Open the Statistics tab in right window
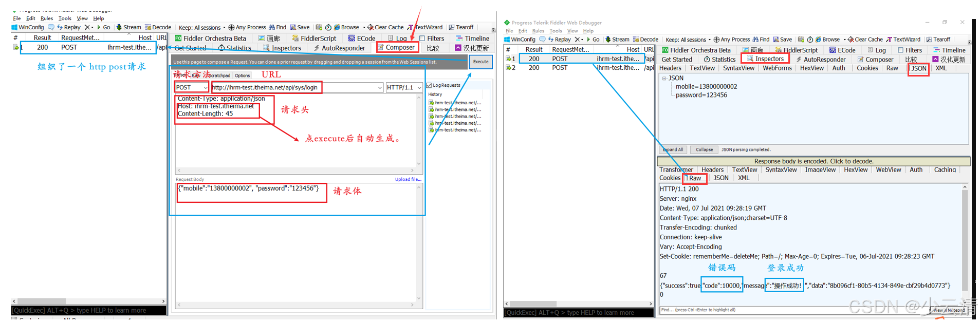The image size is (980, 323). 719,60
